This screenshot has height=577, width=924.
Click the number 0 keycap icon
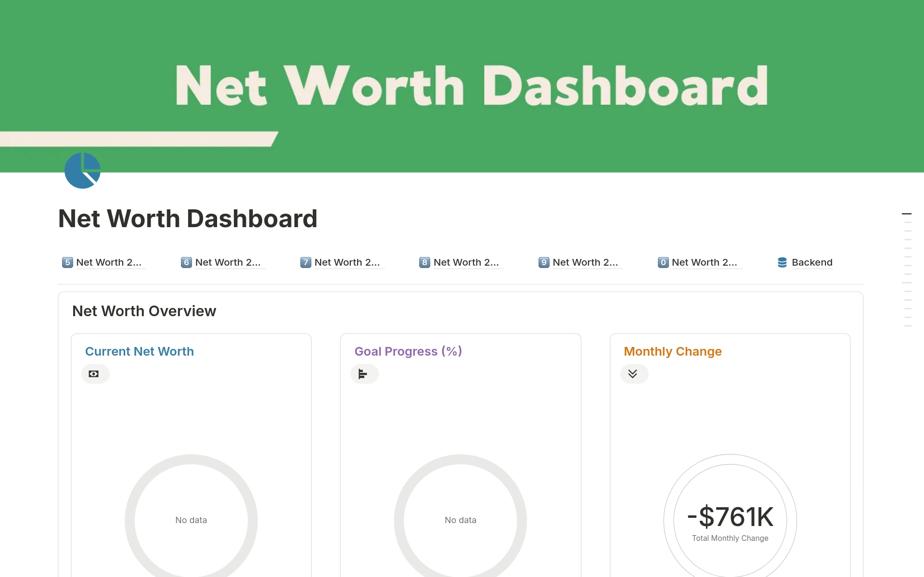pos(663,262)
